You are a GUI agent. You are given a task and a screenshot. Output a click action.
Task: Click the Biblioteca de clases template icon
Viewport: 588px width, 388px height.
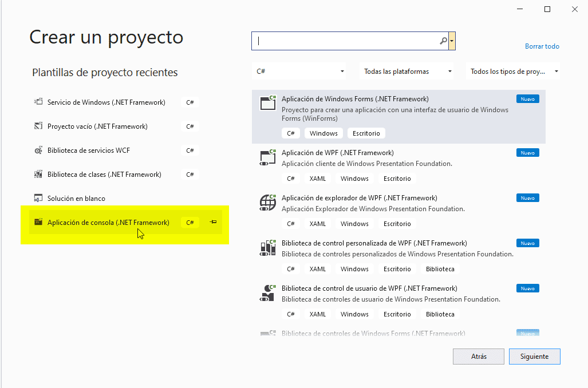[38, 175]
